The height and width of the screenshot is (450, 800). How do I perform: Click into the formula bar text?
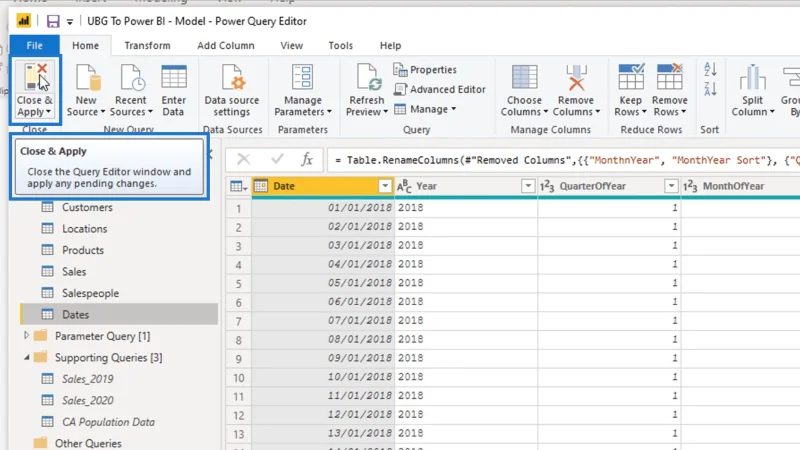[563, 160]
